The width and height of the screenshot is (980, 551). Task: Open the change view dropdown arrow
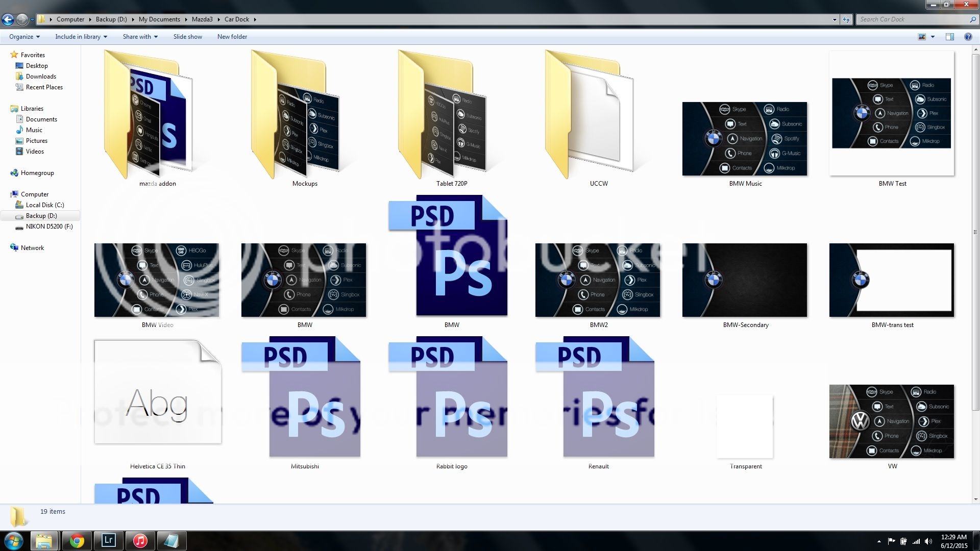[933, 37]
